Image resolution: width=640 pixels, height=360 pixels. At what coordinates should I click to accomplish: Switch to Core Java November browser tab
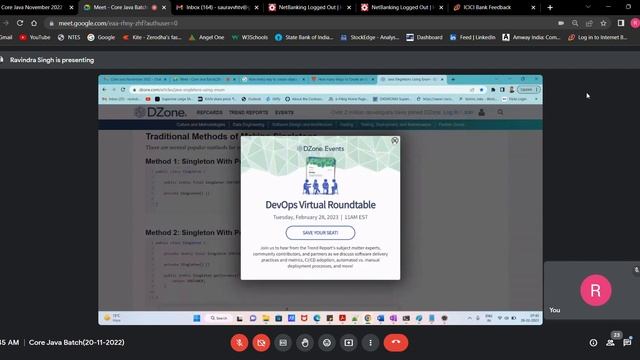[x=32, y=7]
